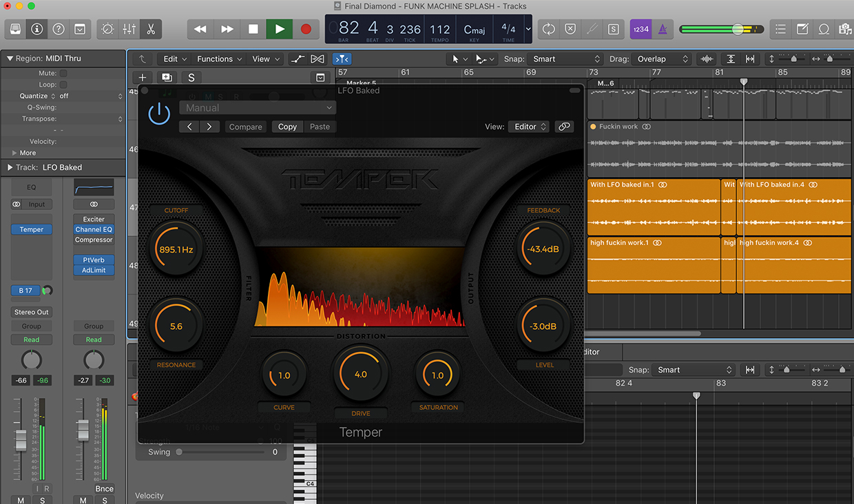854x504 pixels.
Task: Expand the Track LFO Baked disclosure triangle
Action: click(10, 167)
